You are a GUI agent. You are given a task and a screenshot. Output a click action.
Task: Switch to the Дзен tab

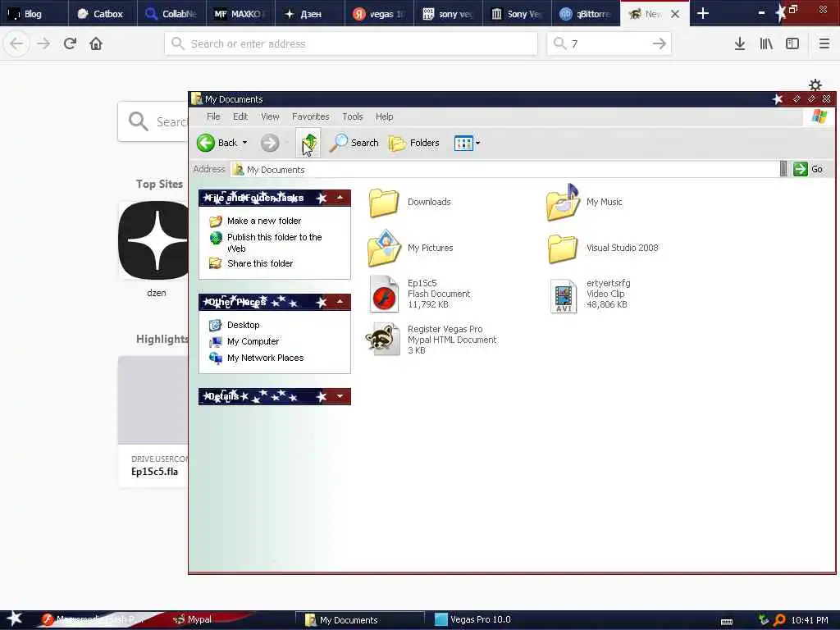[x=309, y=13]
